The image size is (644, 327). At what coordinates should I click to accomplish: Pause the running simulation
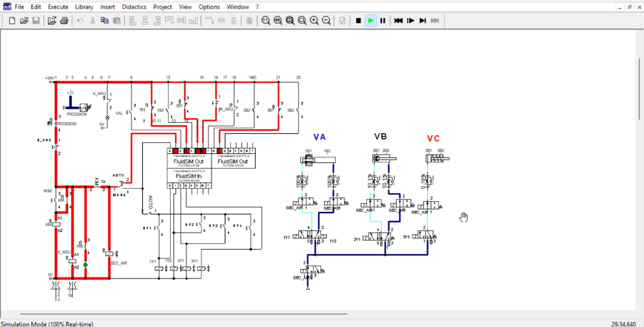tap(382, 21)
